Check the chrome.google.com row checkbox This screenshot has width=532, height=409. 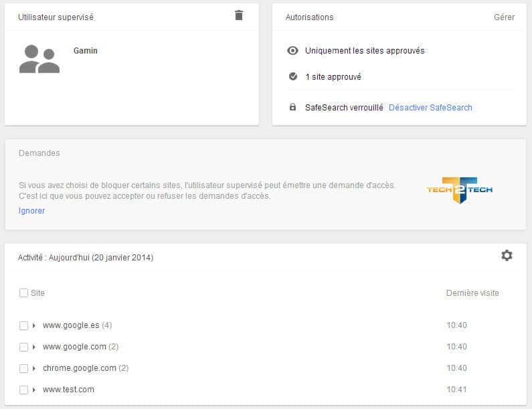click(23, 368)
